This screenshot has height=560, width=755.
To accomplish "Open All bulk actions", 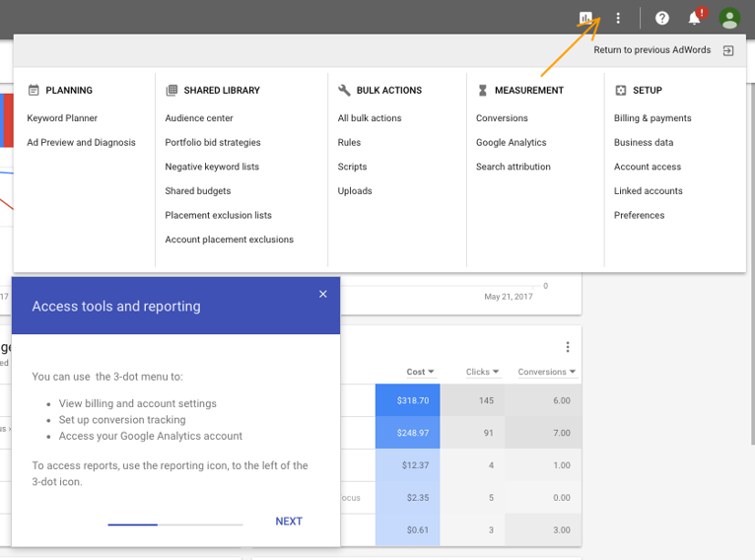I will point(370,118).
